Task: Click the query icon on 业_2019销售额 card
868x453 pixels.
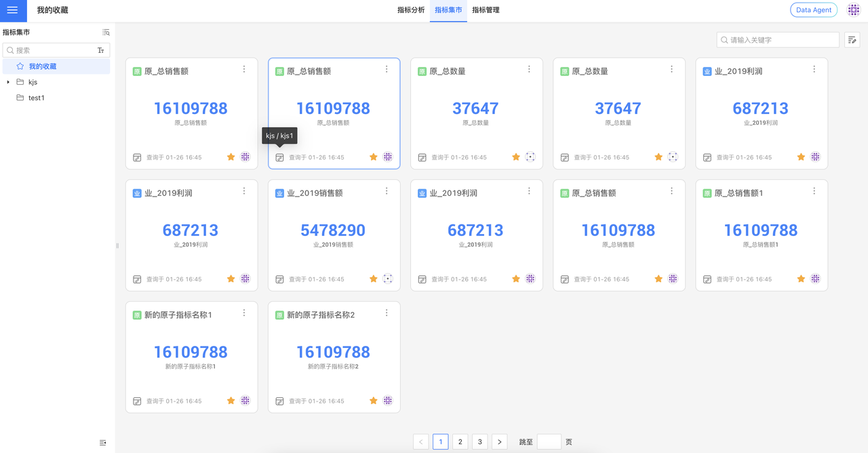Action: (280, 279)
